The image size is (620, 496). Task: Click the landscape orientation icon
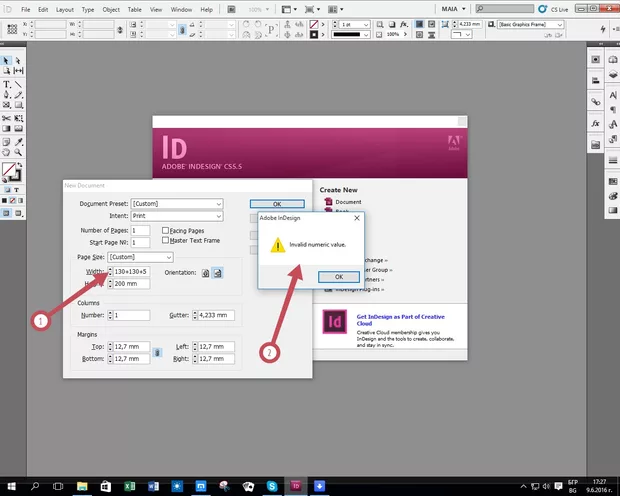pos(217,272)
